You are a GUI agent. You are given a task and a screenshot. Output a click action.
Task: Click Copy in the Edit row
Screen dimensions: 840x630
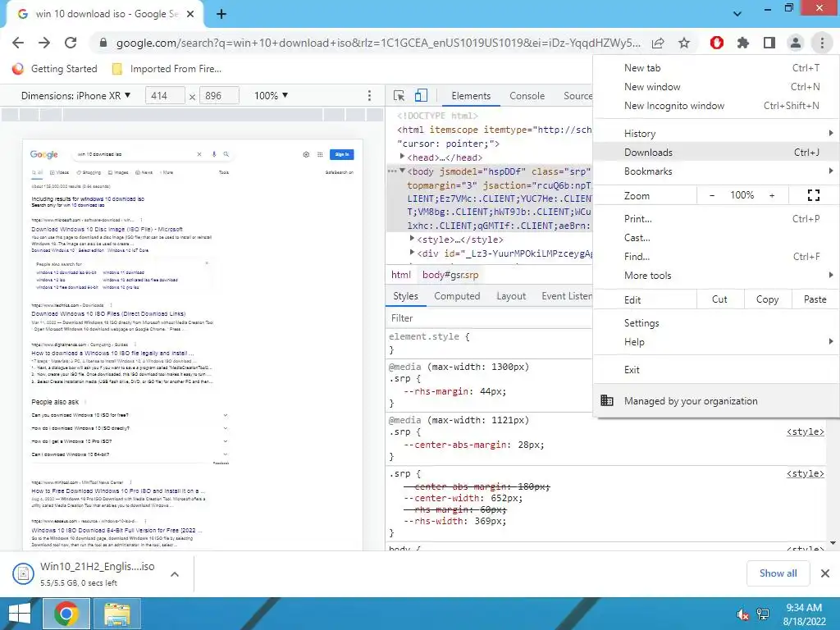[x=767, y=299]
